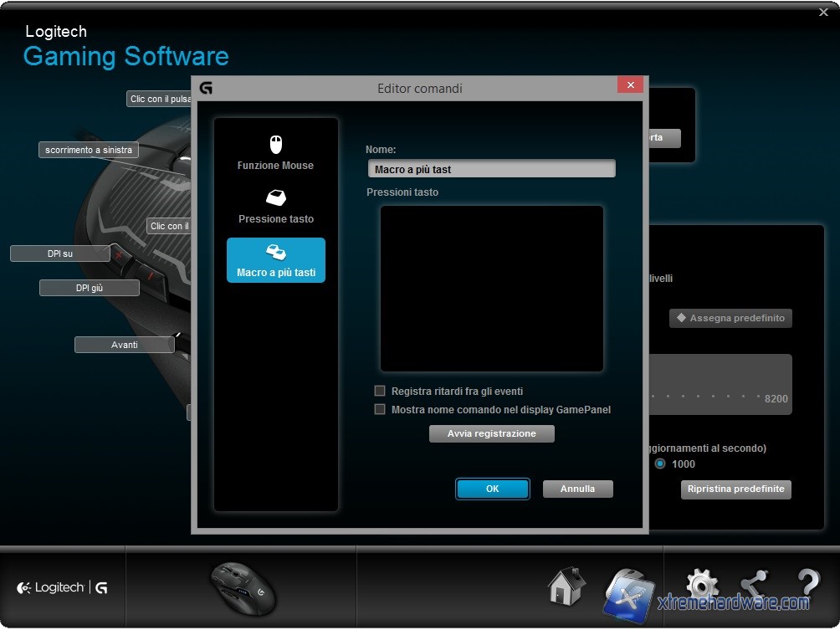Close the Editor comandi dialog

pyautogui.click(x=629, y=85)
